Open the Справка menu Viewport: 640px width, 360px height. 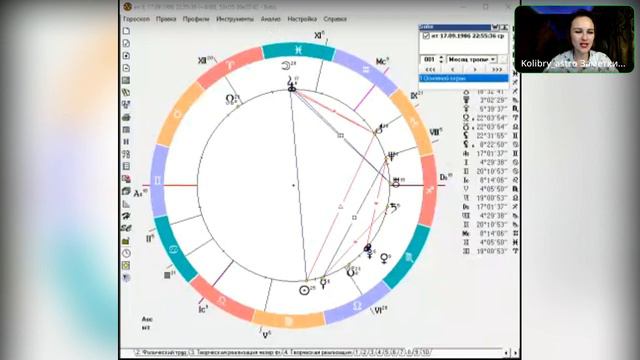pos(335,19)
